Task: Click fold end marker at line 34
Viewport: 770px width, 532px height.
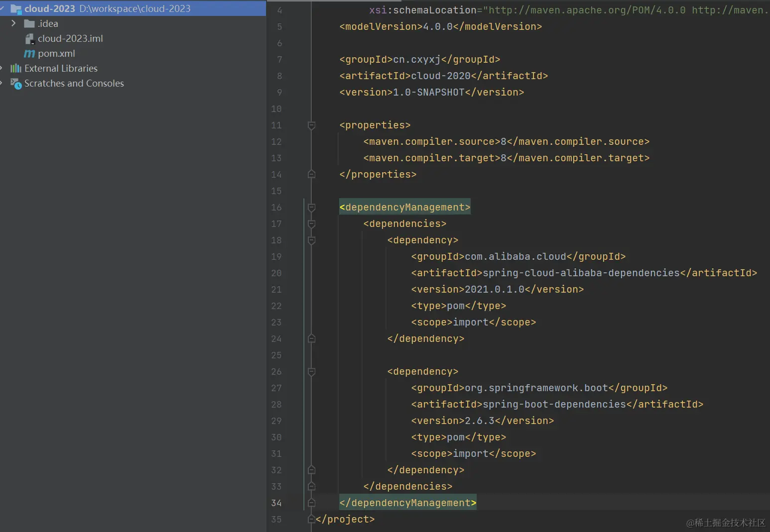Action: tap(311, 503)
